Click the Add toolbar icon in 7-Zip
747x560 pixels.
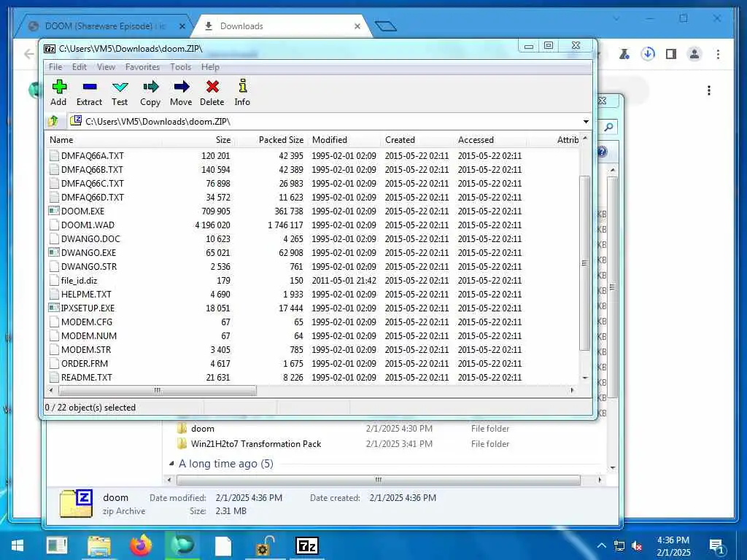(59, 87)
